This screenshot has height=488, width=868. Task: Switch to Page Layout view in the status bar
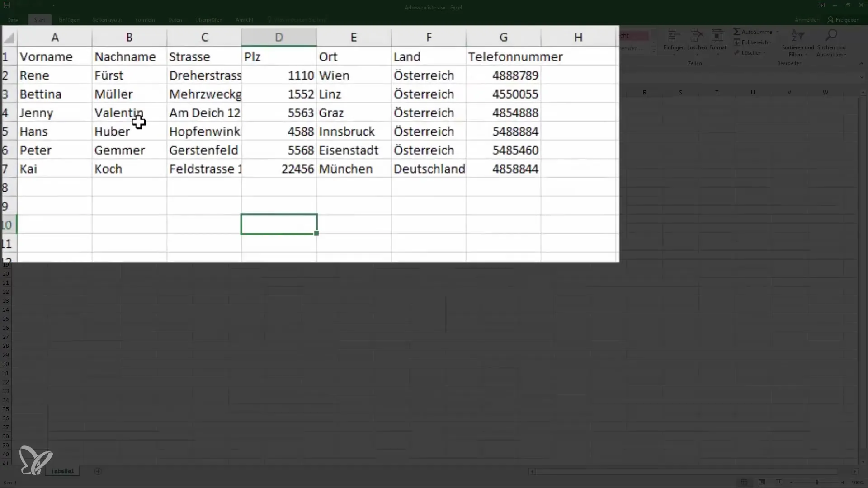(x=761, y=483)
